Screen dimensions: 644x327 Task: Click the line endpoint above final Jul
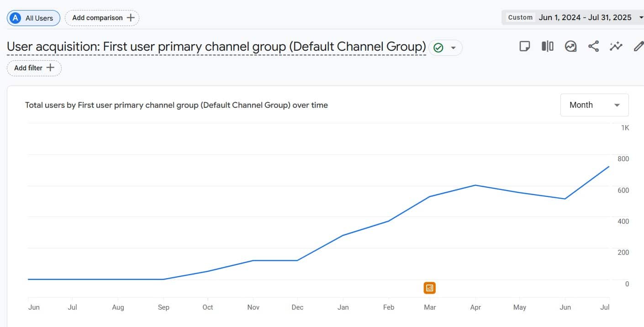coord(609,166)
